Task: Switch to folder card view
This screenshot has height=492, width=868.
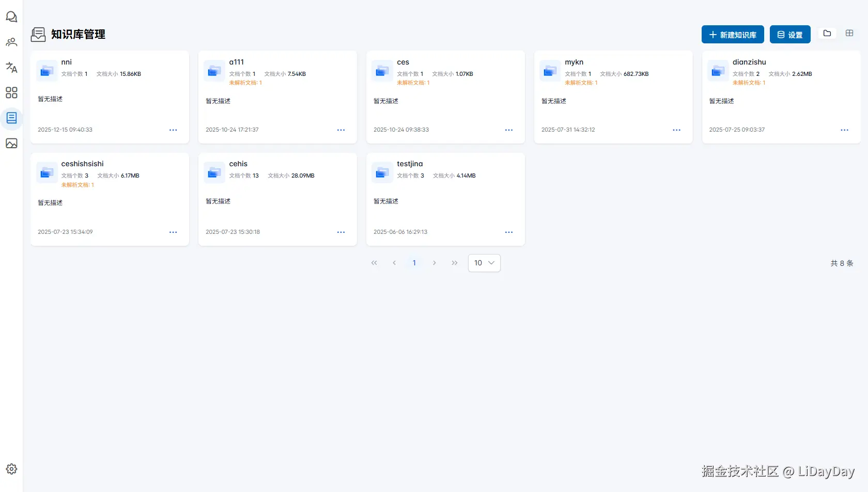Action: pyautogui.click(x=827, y=33)
